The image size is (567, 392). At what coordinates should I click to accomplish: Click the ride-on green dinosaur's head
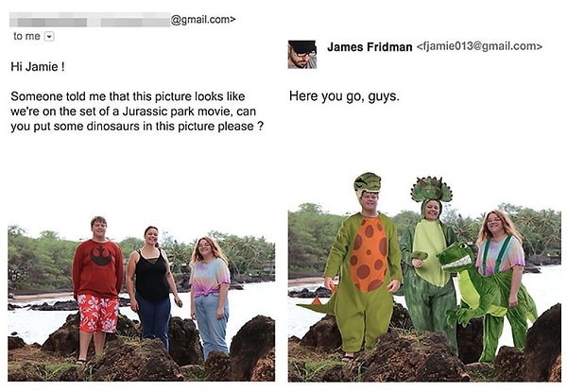tap(456, 257)
